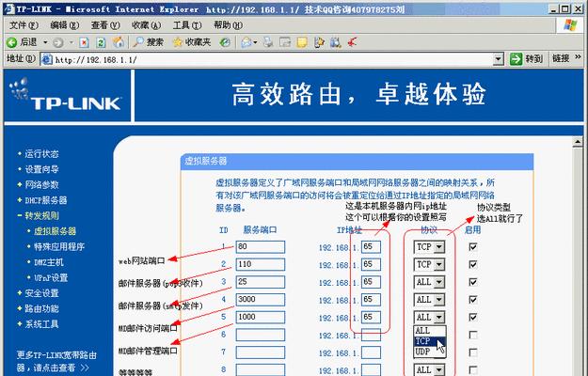Image resolution: width=588 pixels, height=376 pixels.
Task: Click the Home page icon
Action: [x=119, y=42]
